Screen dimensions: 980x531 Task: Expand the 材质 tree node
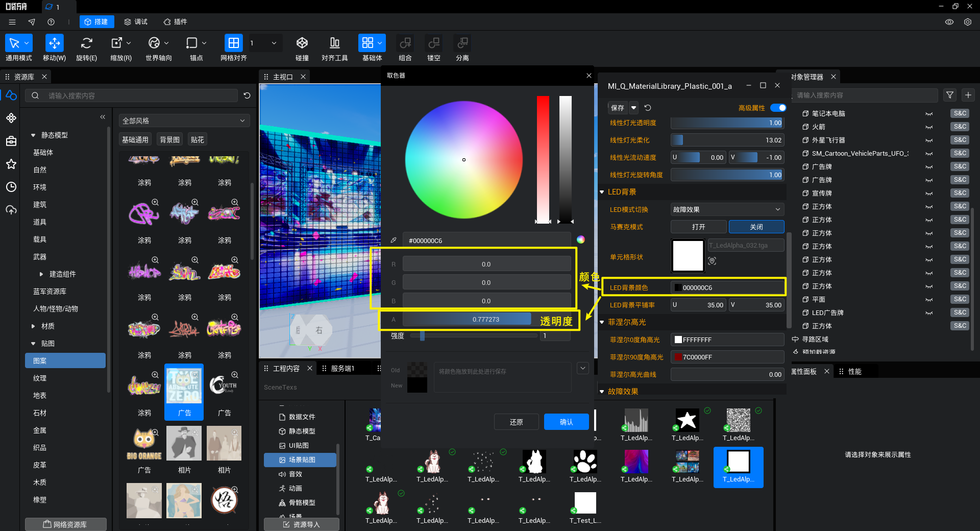tap(33, 326)
